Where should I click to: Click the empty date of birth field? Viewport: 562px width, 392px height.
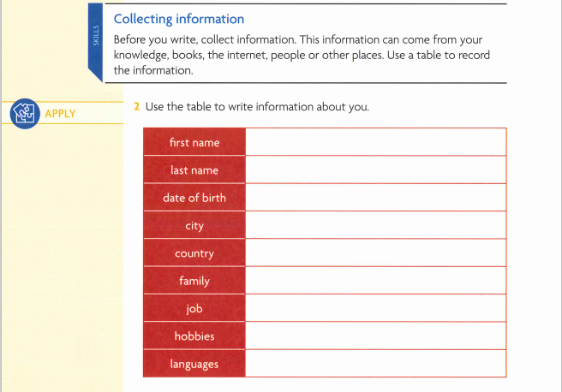tap(376, 197)
